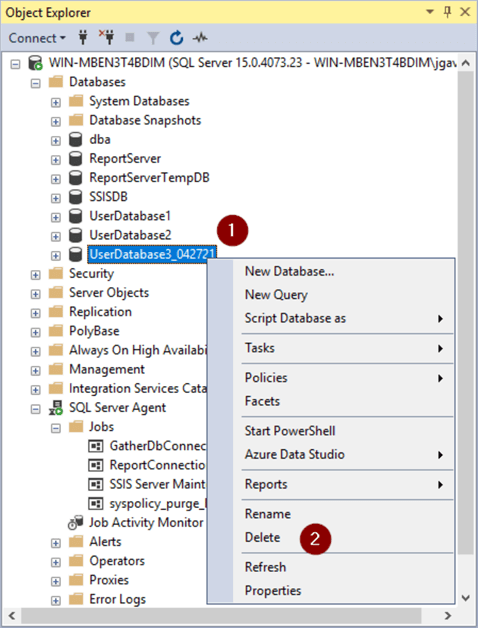
Task: Click the syspolicy_purge job icon
Action: click(95, 504)
